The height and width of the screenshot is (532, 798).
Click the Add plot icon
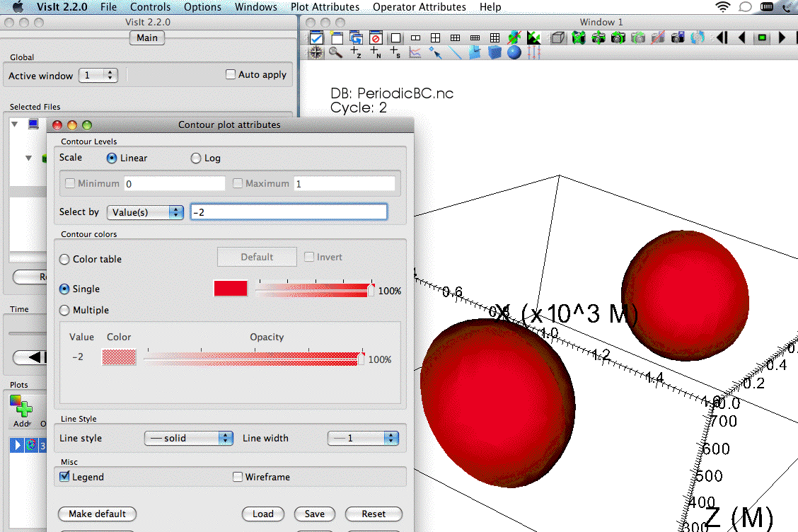click(21, 407)
